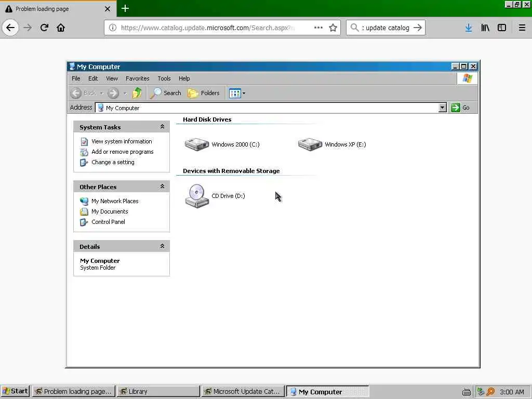This screenshot has width=532, height=399.
Task: Reload the current Firefox page
Action: (44, 28)
